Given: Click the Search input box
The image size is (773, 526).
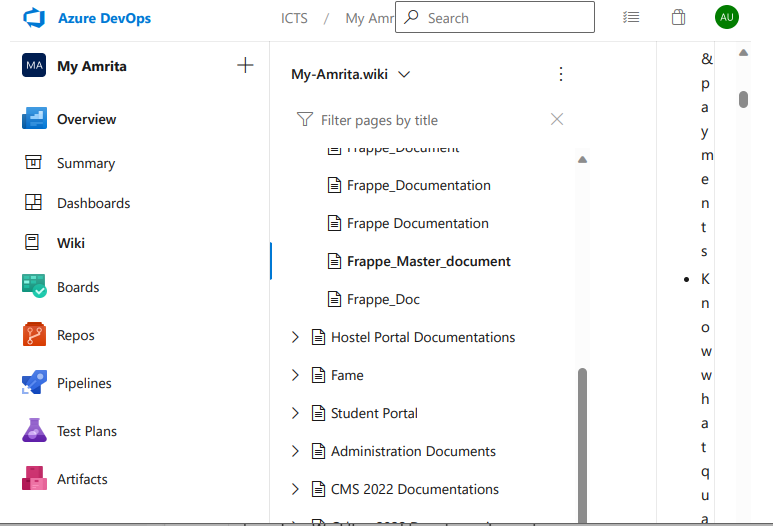Looking at the screenshot, I should point(505,18).
